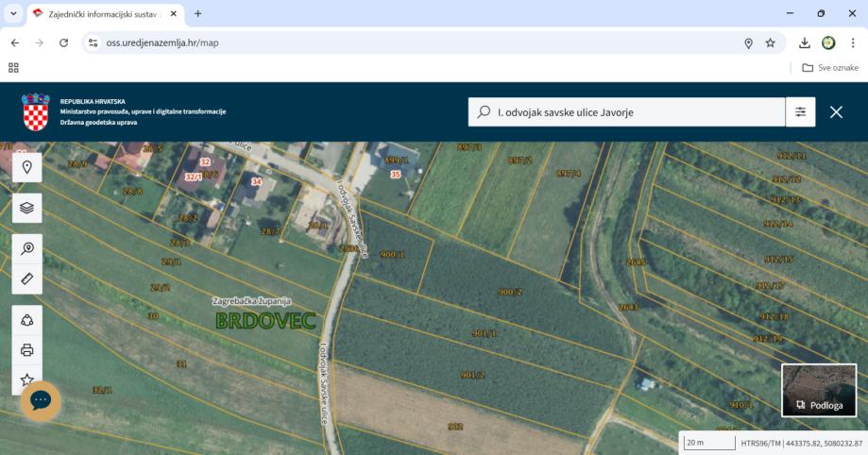Expand the tab search dropdown arrow
This screenshot has height=455, width=868.
13,13
